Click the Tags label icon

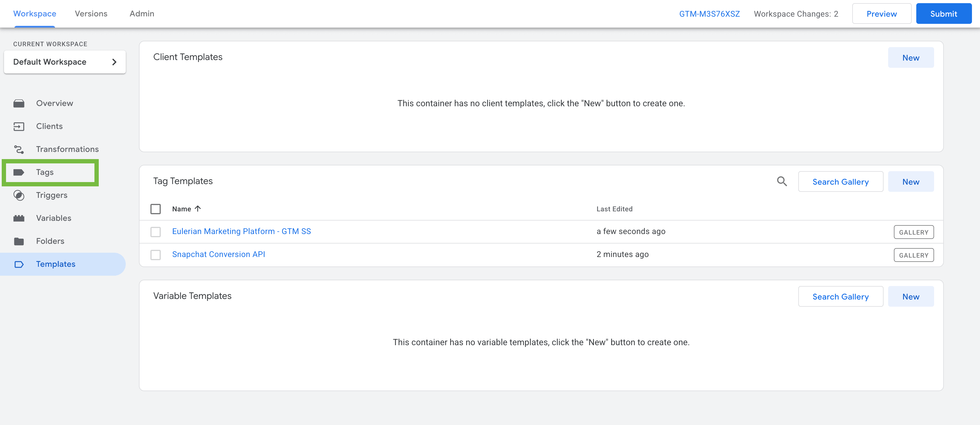[19, 172]
